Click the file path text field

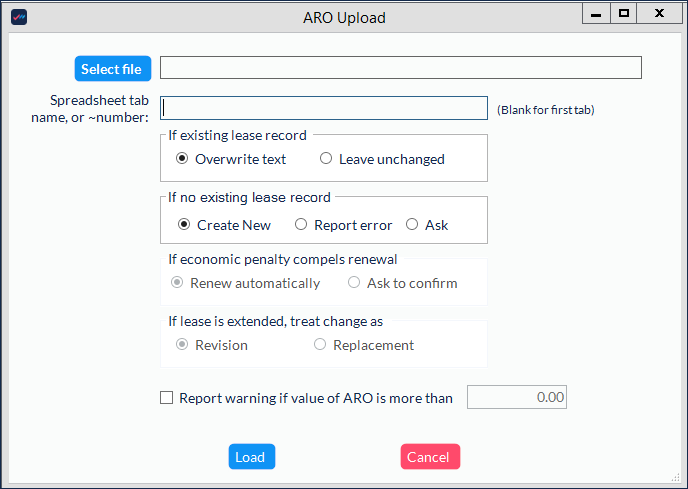[401, 68]
